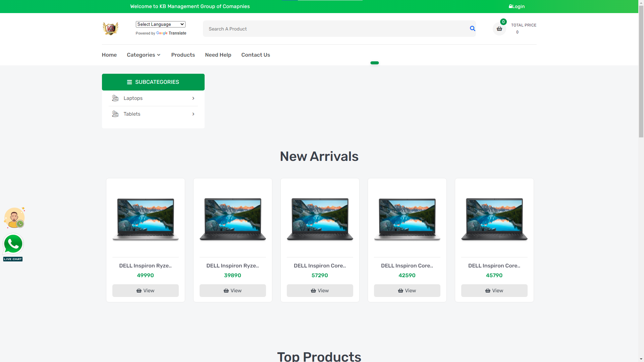The width and height of the screenshot is (644, 362).
Task: View the laptop priced 42590
Action: (x=407, y=291)
